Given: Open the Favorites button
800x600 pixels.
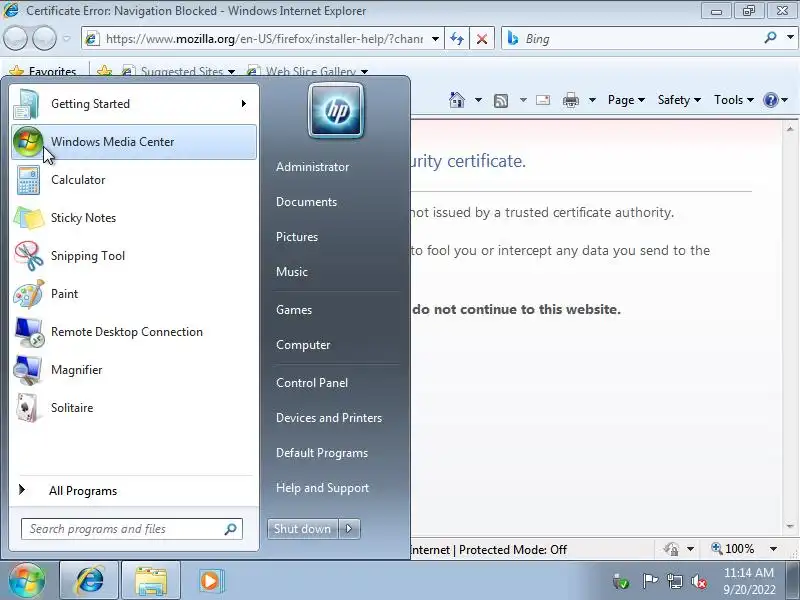Looking at the screenshot, I should click(x=43, y=71).
